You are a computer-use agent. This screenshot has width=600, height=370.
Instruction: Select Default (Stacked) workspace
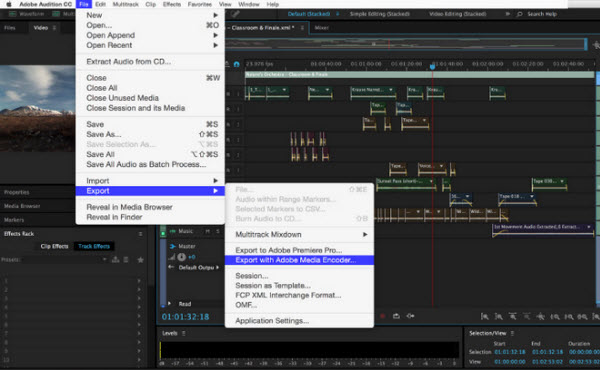tap(309, 14)
